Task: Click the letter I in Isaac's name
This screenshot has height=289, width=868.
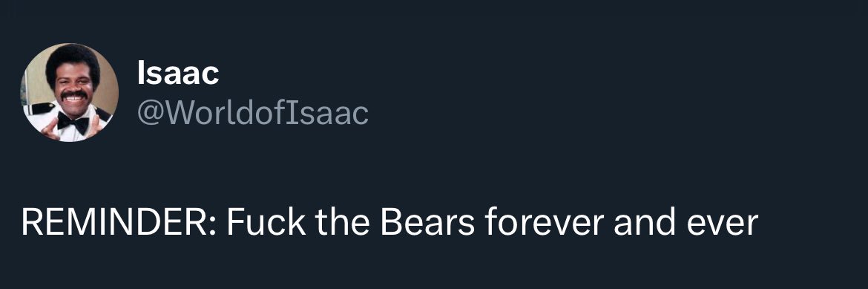Action: [141, 74]
